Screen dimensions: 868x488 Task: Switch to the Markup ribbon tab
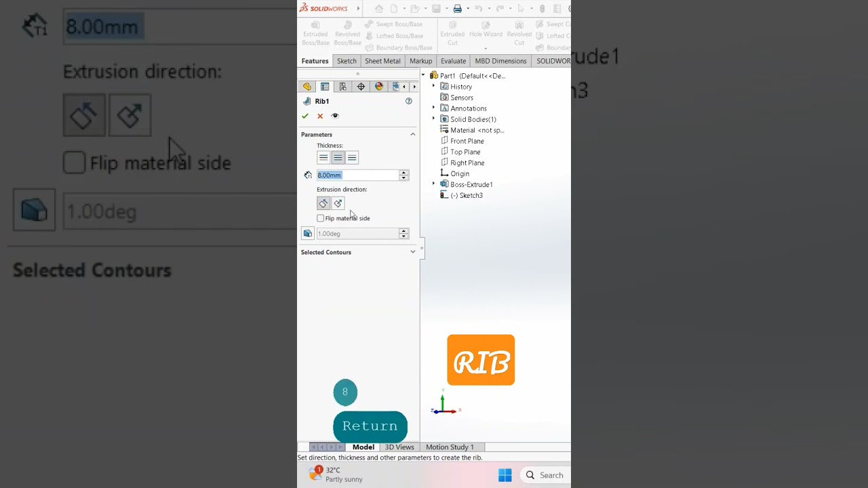coord(420,61)
